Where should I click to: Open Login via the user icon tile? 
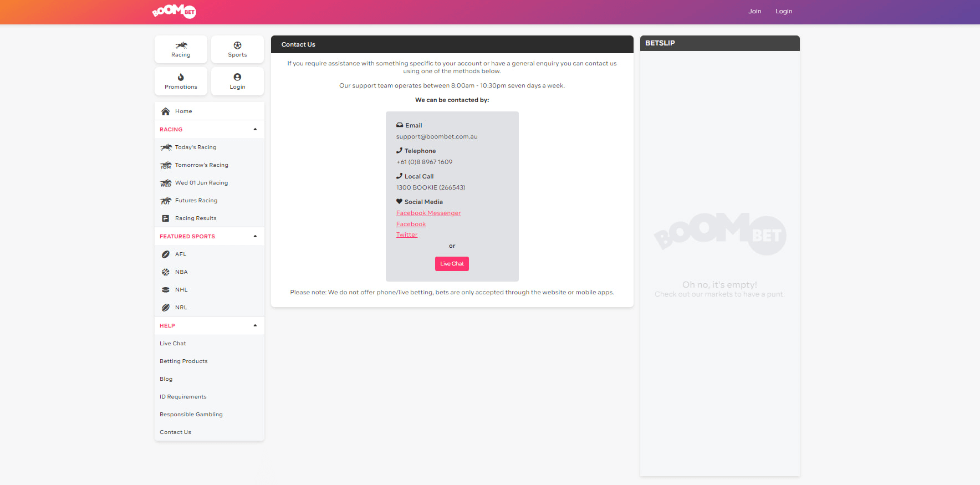237,81
